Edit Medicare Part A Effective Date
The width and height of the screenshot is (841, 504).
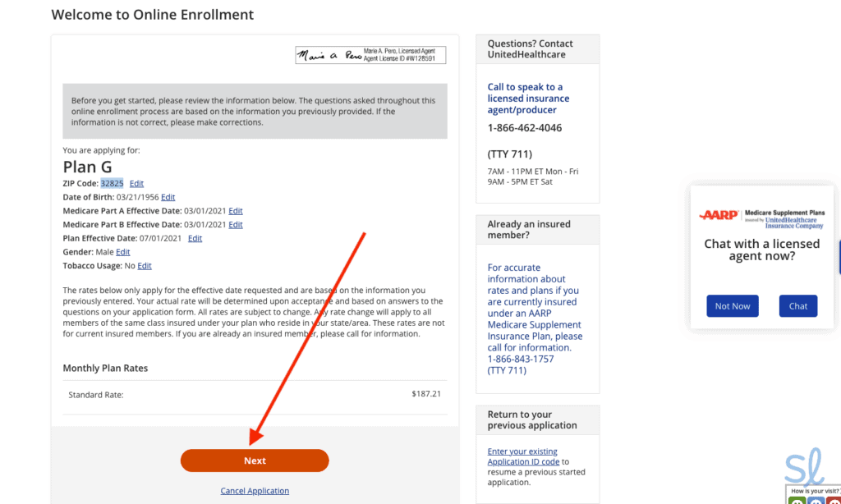[236, 210]
